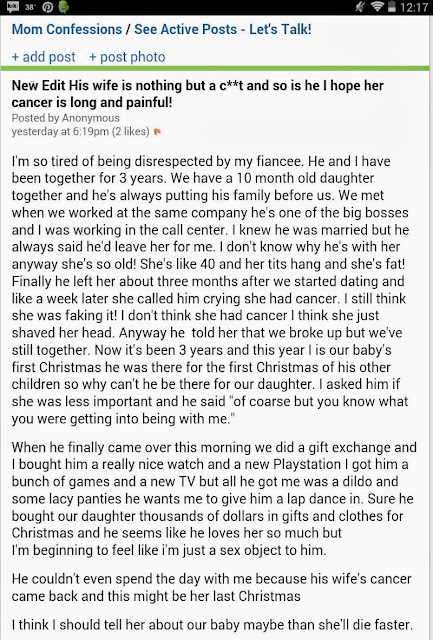Image resolution: width=433 pixels, height=640 pixels.
Task: Tap the paragraph beginning When he finally came over
Action: click(x=214, y=499)
